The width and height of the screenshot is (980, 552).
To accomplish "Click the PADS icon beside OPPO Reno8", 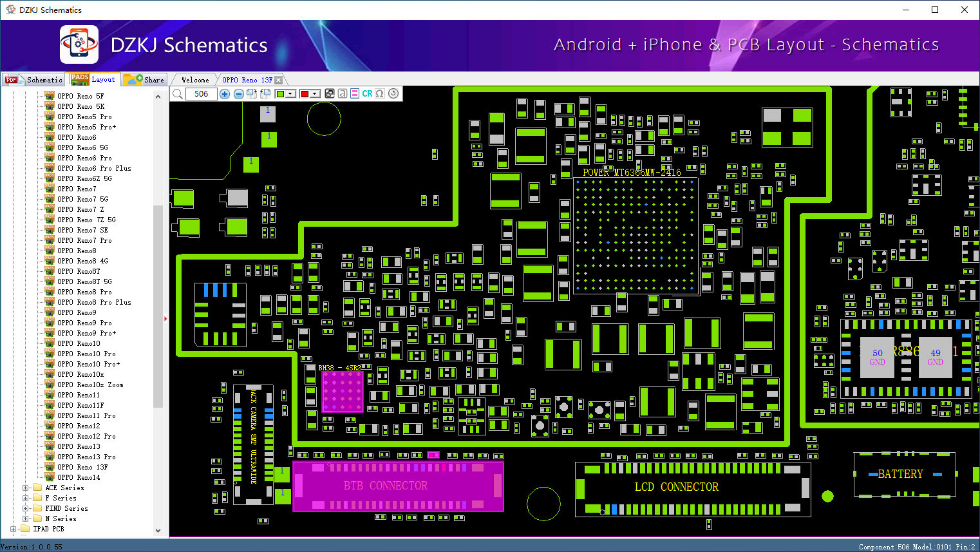I will click(50, 251).
